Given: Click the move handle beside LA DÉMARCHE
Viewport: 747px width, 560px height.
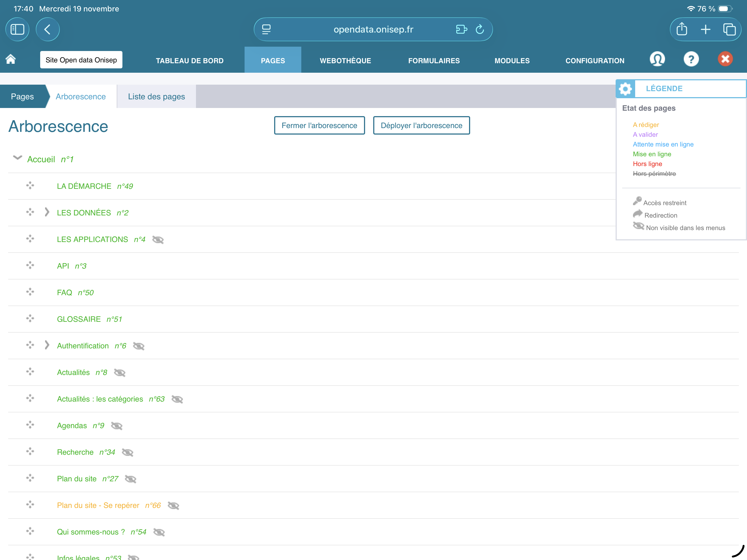Looking at the screenshot, I should (30, 186).
